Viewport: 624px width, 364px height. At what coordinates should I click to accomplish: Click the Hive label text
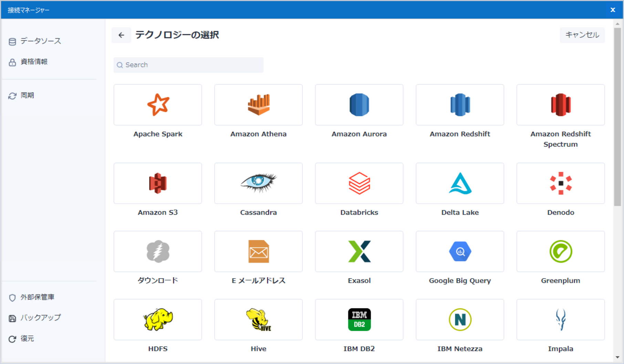click(x=259, y=349)
